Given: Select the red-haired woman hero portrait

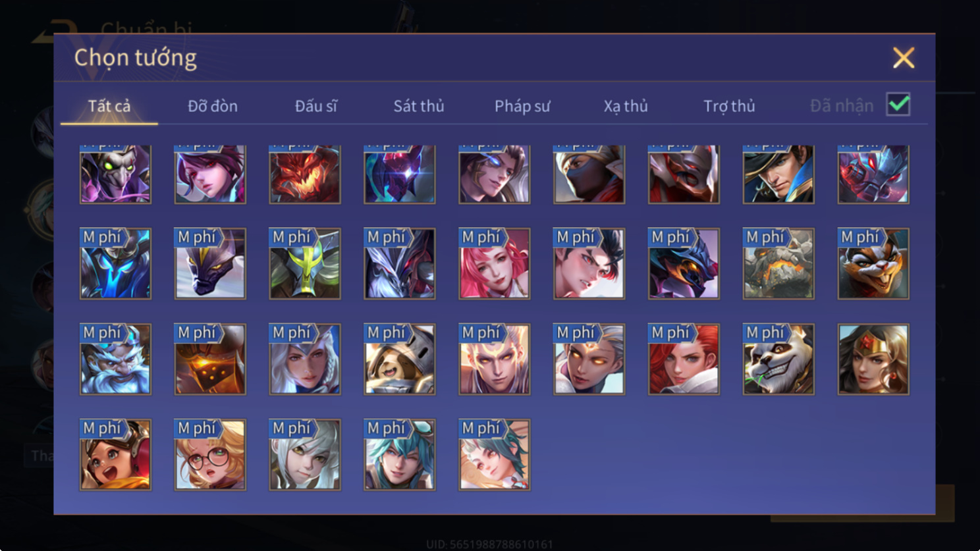Looking at the screenshot, I should tap(684, 359).
